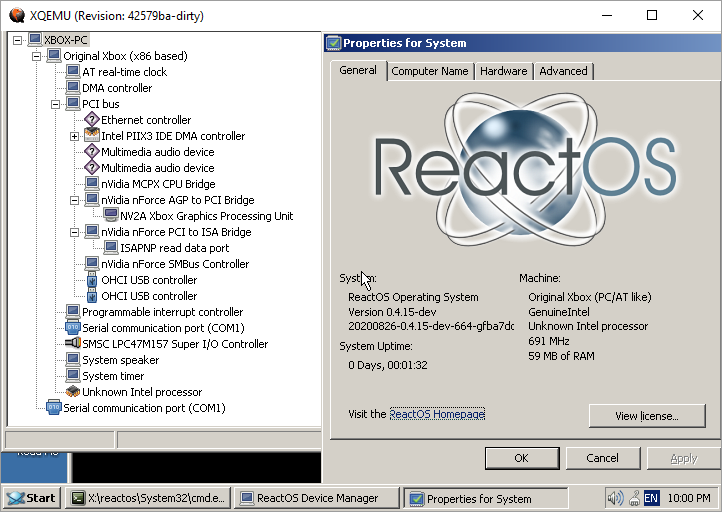Click the ISAPNP read data port icon

click(111, 248)
